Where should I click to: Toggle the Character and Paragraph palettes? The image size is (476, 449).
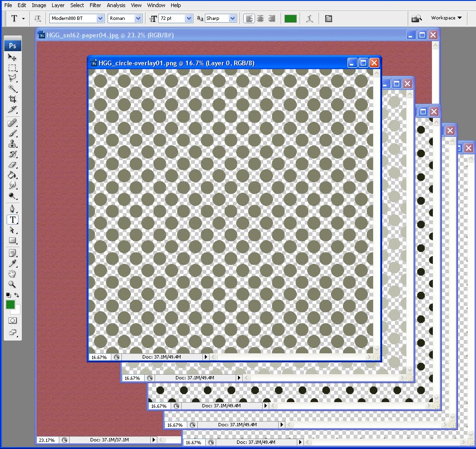pyautogui.click(x=329, y=18)
